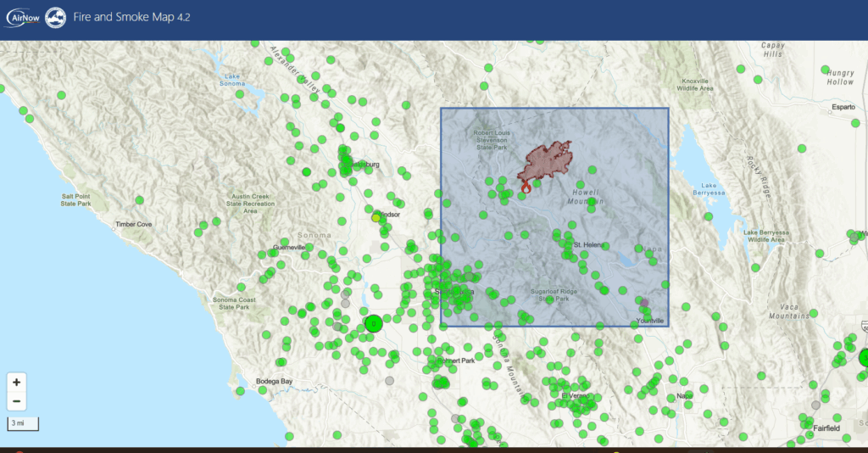The width and height of the screenshot is (868, 453).
Task: Select the purple sensor dot near Yountville
Action: [x=644, y=303]
